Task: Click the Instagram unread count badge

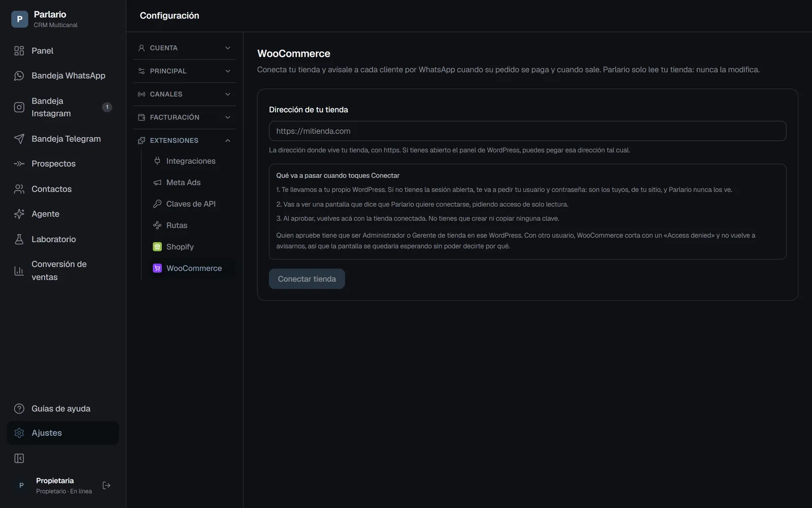Action: pyautogui.click(x=107, y=107)
